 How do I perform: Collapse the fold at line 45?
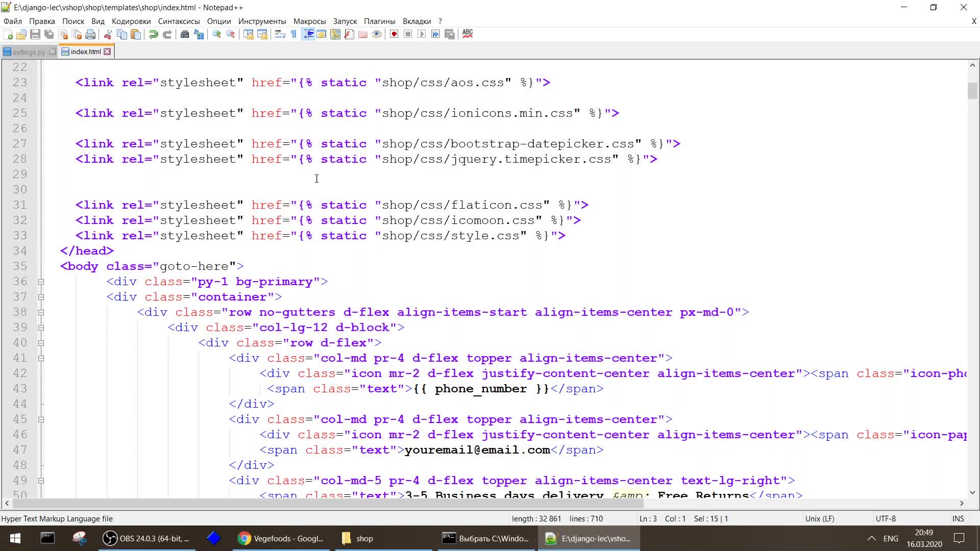(41, 419)
